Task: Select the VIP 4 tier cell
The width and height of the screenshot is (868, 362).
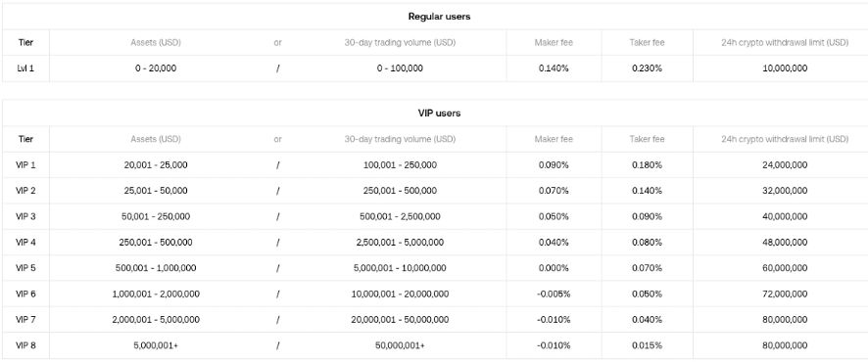Action: (x=26, y=242)
